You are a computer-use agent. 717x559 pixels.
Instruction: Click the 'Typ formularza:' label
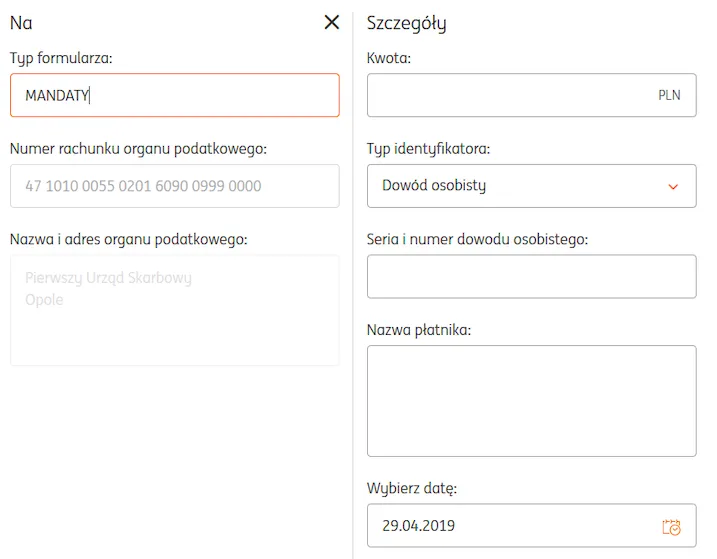click(61, 58)
